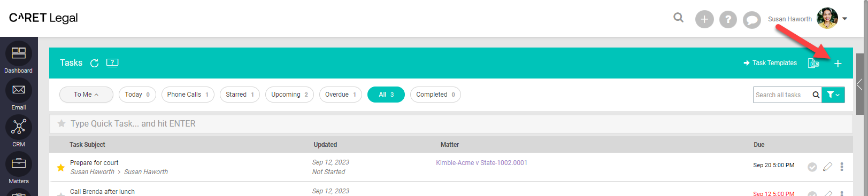Click the CARET Legal logo

43,18
